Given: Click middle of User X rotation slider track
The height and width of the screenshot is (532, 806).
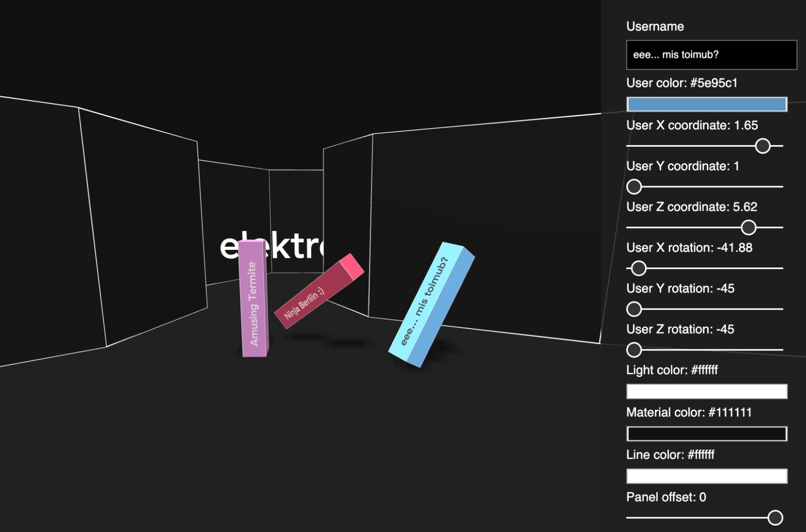Looking at the screenshot, I should (x=704, y=268).
